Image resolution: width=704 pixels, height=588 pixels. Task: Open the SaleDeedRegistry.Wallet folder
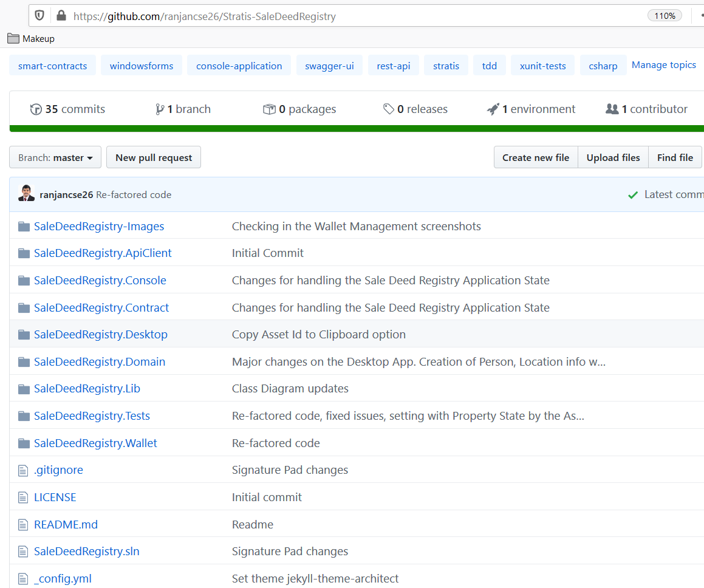tap(95, 443)
